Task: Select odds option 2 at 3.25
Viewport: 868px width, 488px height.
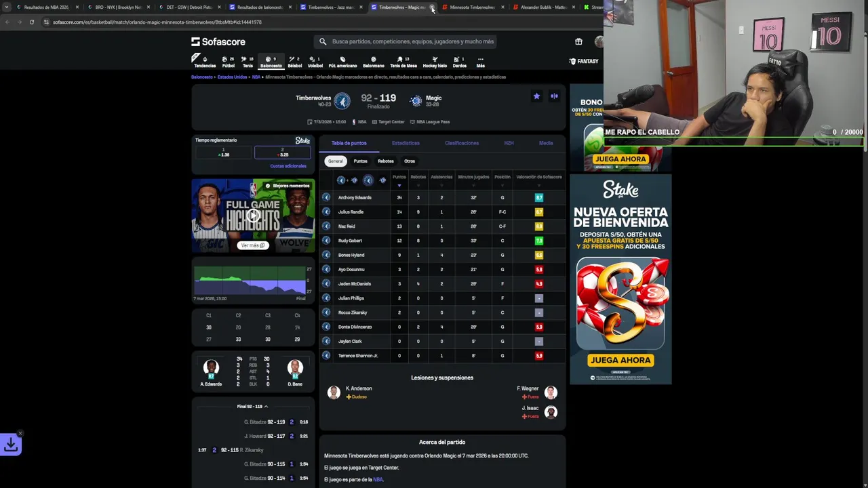Action: (x=282, y=152)
